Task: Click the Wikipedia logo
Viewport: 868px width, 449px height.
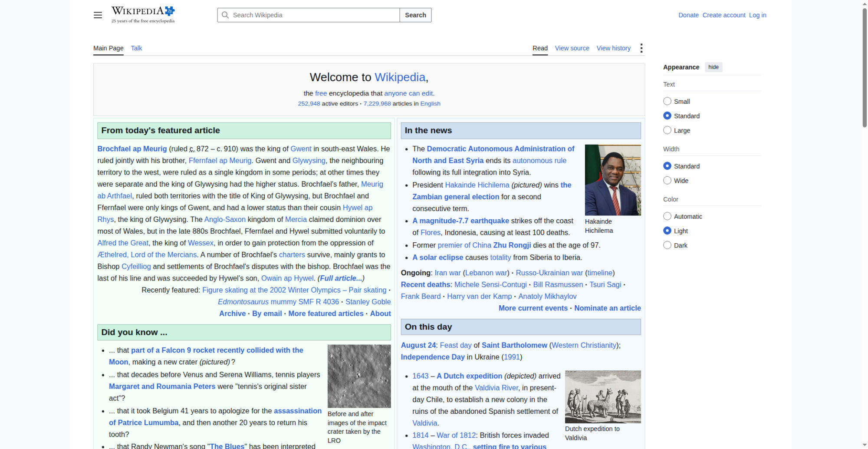Action: 143,15
